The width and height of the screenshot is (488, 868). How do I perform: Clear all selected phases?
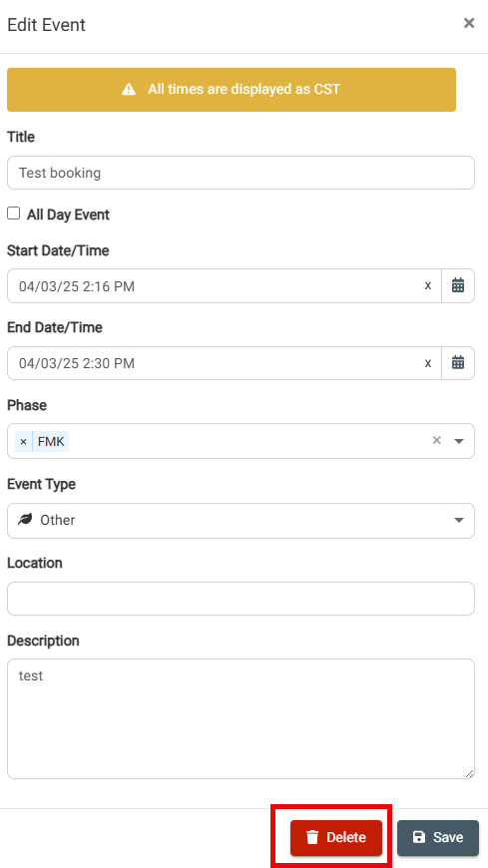(436, 441)
